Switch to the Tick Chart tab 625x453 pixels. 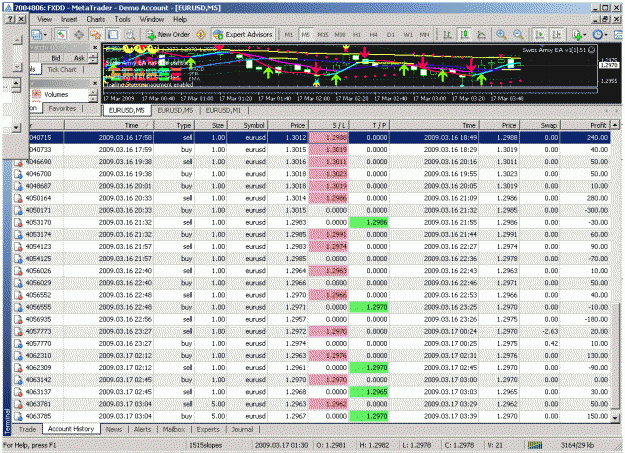62,69
